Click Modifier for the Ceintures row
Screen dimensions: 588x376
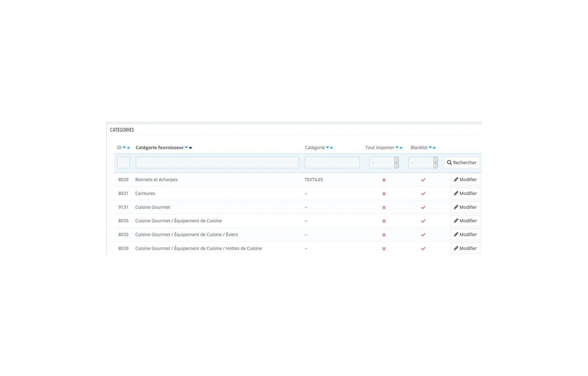point(465,193)
